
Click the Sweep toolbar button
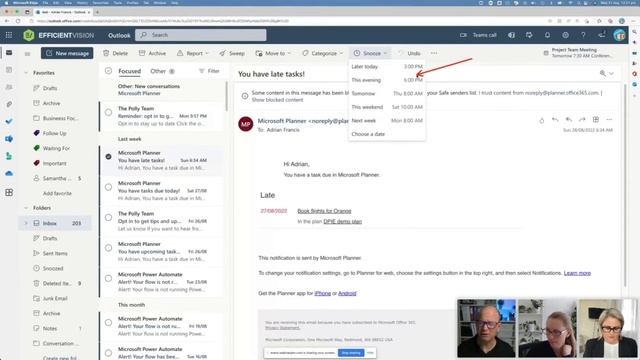click(x=232, y=53)
